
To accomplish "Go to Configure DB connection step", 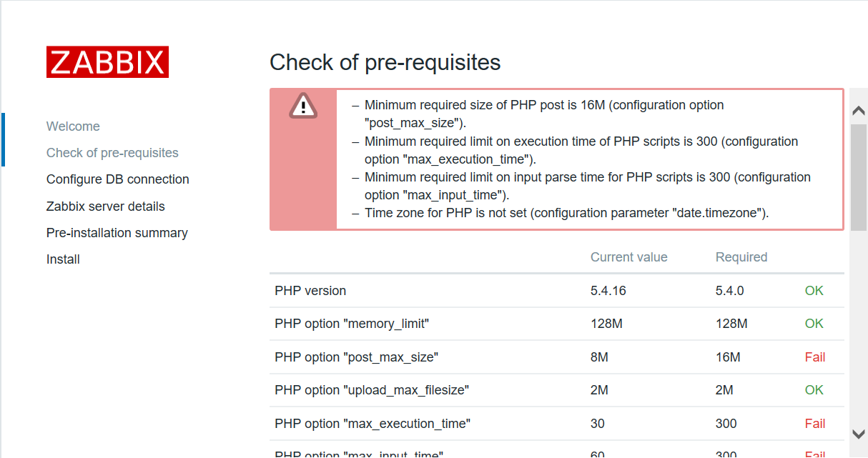I will [117, 179].
